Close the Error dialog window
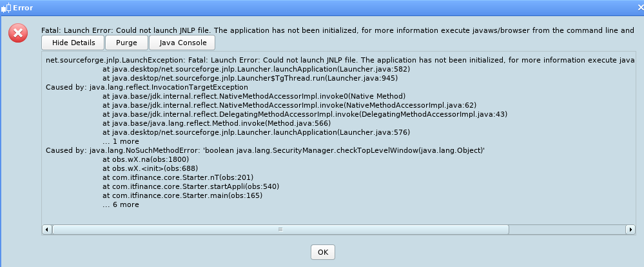Viewport: 644px width, 267px height. pos(640,8)
